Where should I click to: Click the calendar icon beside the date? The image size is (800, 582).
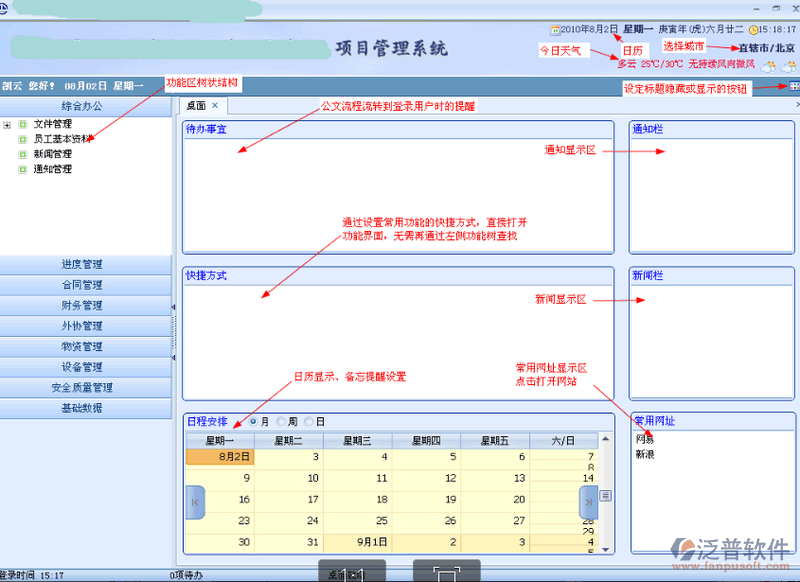(554, 30)
